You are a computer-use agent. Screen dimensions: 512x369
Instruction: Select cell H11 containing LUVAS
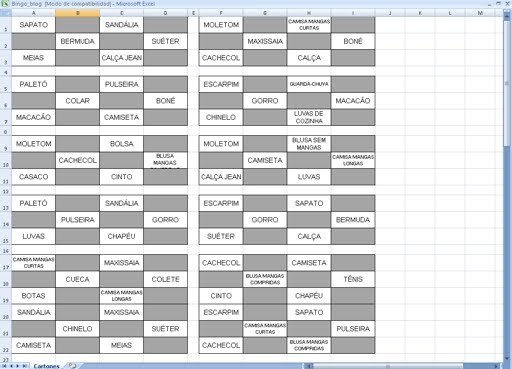pos(309,177)
